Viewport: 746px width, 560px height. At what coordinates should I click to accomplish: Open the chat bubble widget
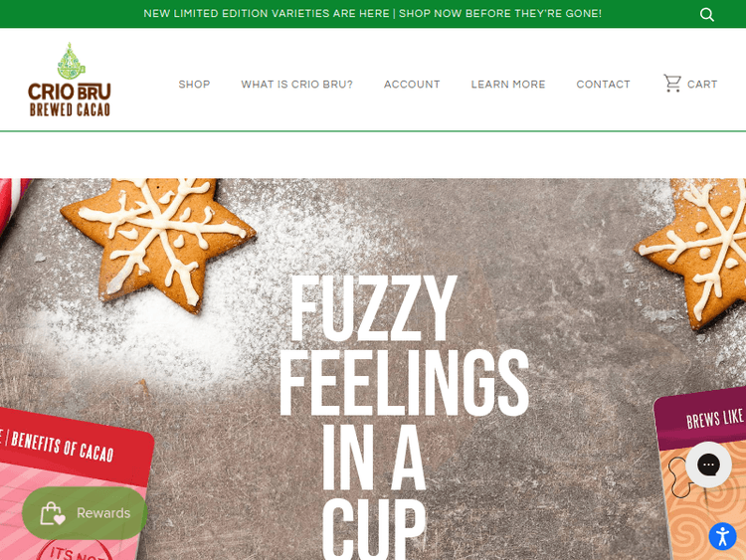708,465
